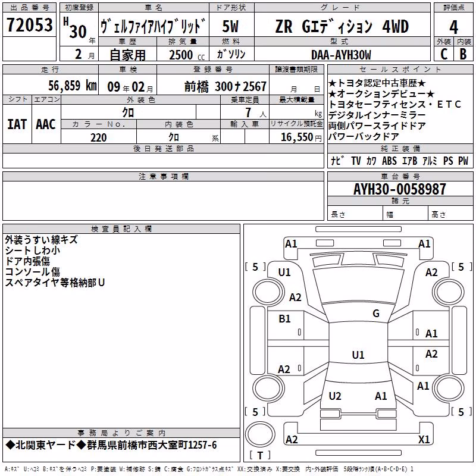
Task: Select the ナビ equipment entry
Action: [x=337, y=161]
